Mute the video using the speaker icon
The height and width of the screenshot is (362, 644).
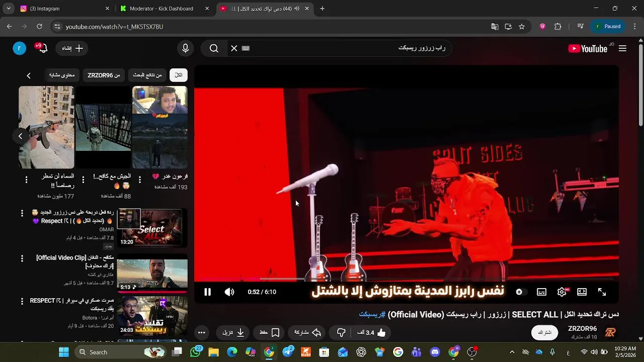229,292
